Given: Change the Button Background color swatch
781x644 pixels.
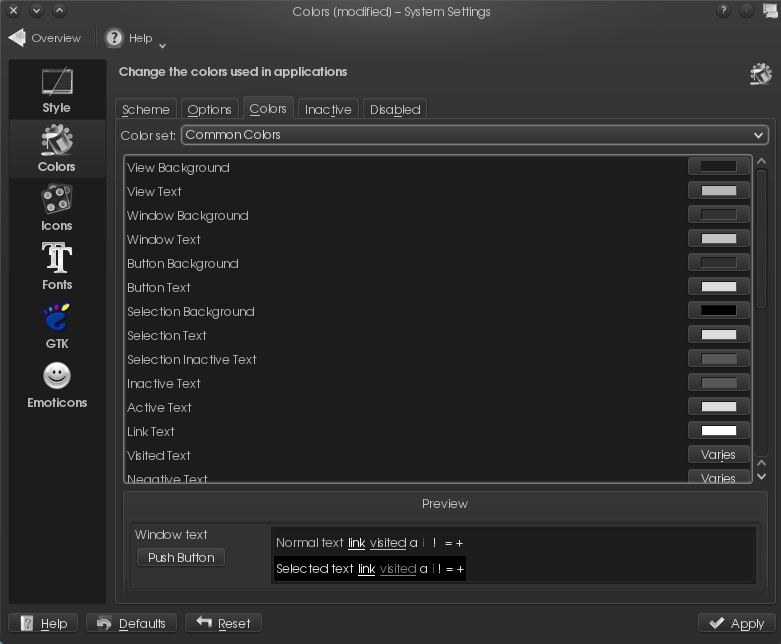Looking at the screenshot, I should (x=719, y=262).
